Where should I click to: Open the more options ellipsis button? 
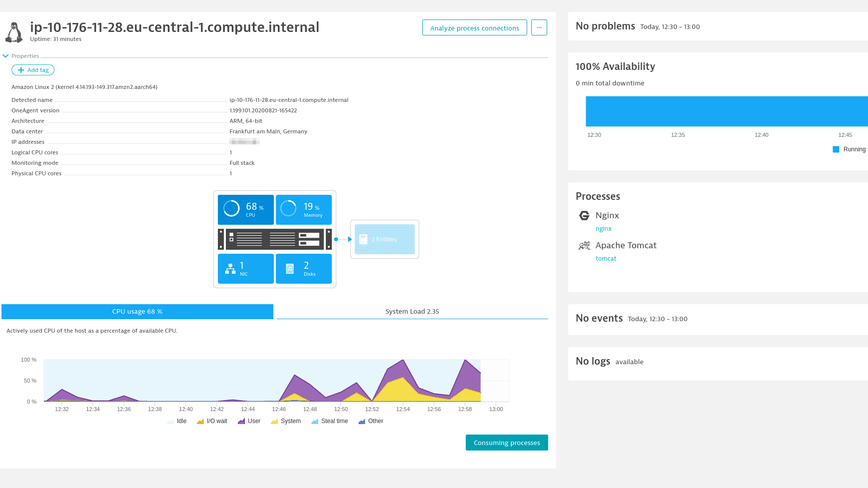click(x=539, y=27)
